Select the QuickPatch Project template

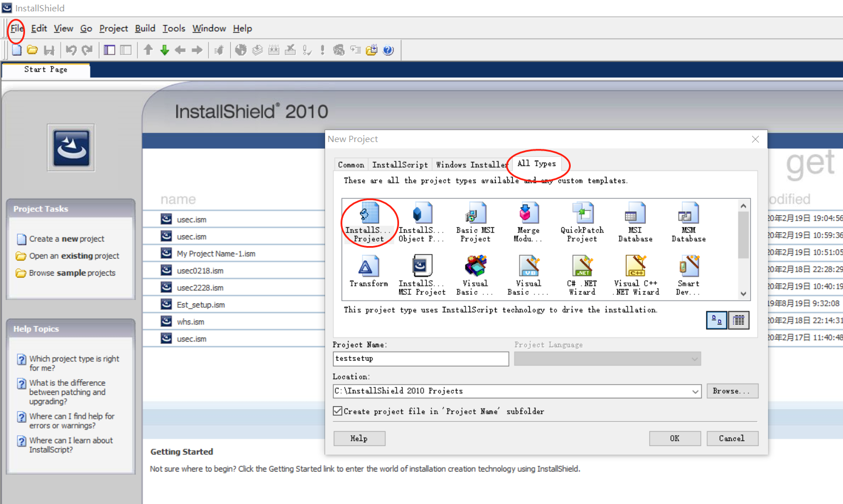pos(582,223)
